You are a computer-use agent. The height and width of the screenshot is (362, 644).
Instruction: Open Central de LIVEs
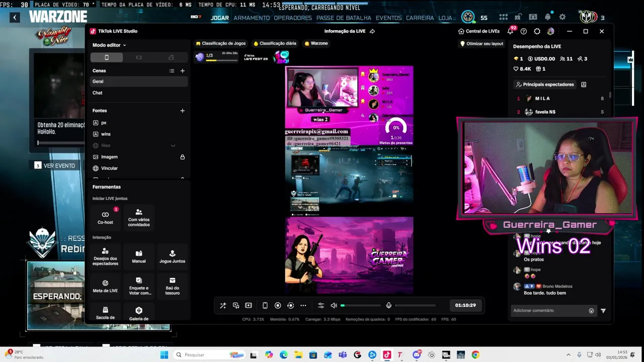(478, 31)
